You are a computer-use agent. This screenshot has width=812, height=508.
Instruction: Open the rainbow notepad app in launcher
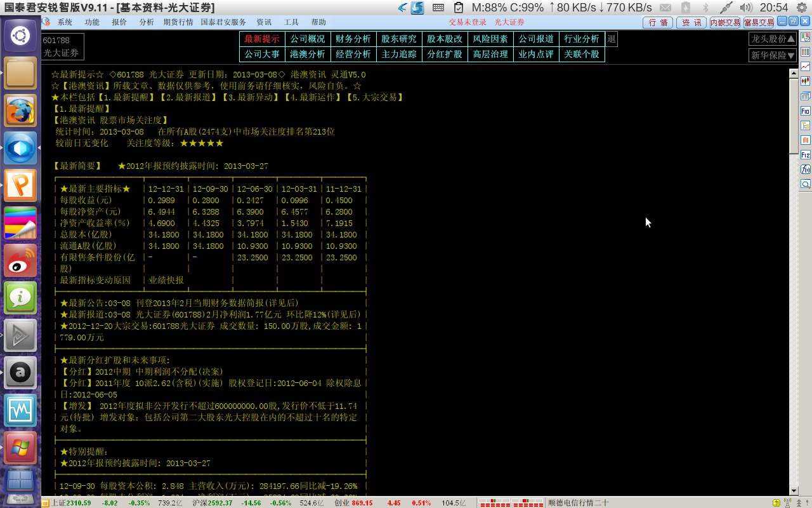(x=20, y=222)
